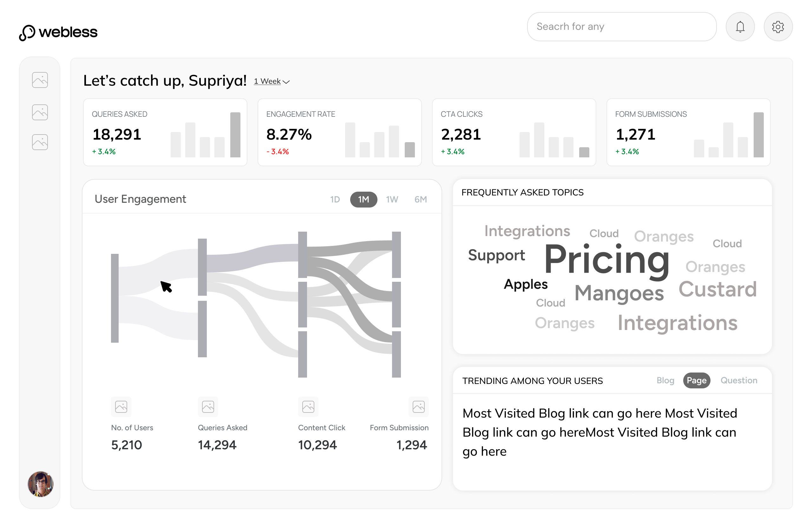Click the notification bell icon
The width and height of the screenshot is (812, 528).
[x=740, y=27]
